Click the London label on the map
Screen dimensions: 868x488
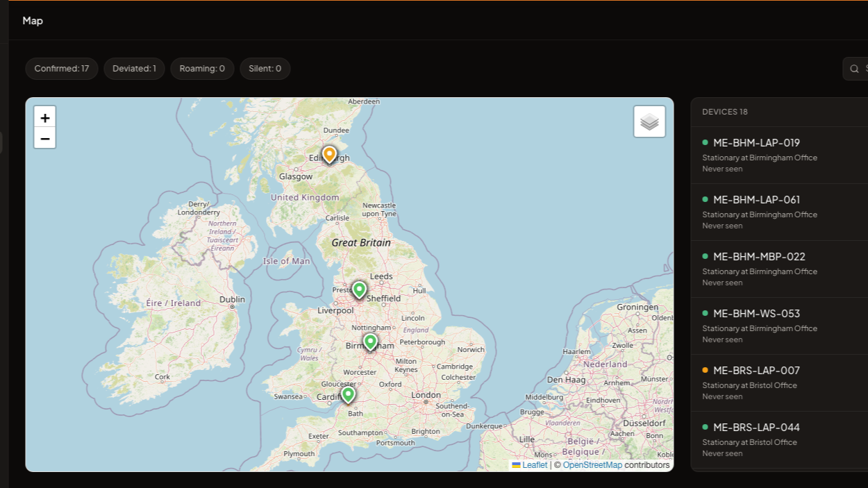pos(426,395)
